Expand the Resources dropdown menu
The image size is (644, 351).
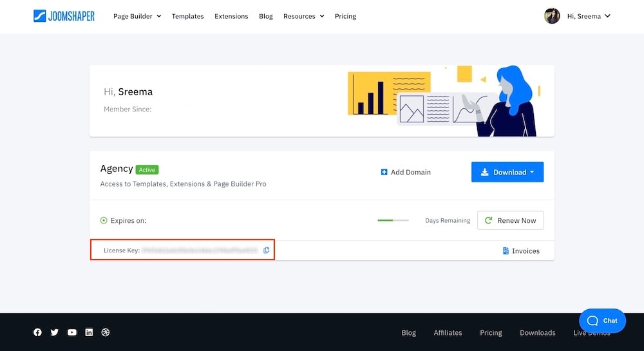[303, 16]
